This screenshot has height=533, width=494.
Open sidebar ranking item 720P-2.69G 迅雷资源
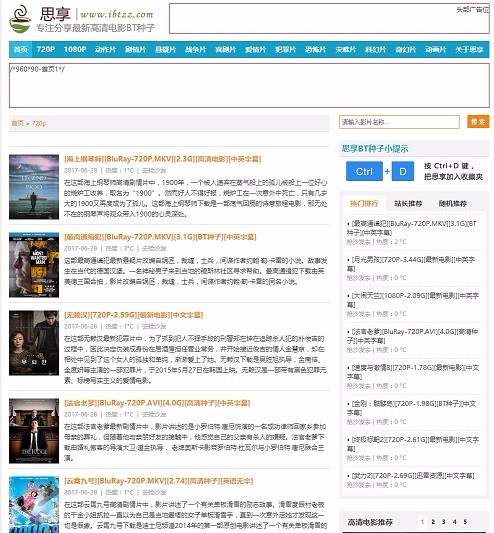click(x=413, y=476)
